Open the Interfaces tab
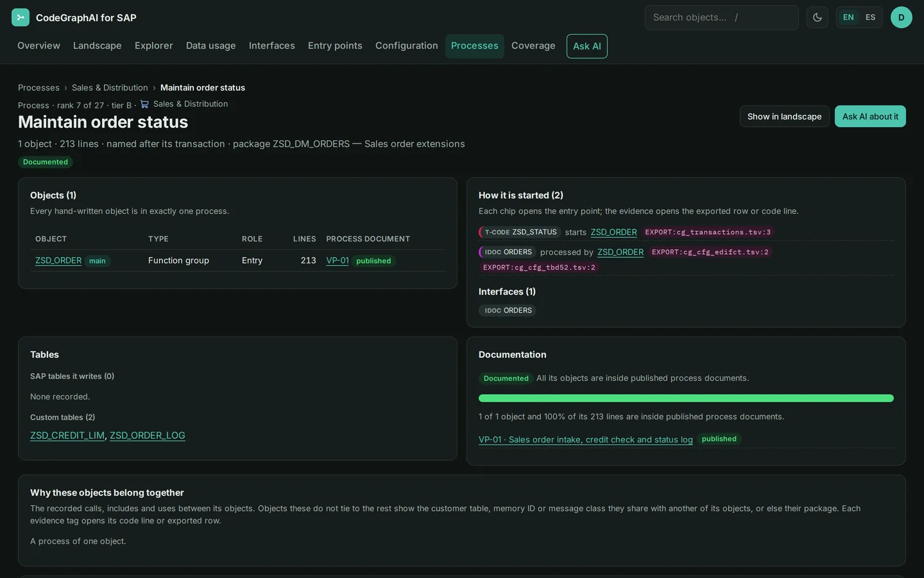This screenshot has height=578, width=924. [x=272, y=46]
